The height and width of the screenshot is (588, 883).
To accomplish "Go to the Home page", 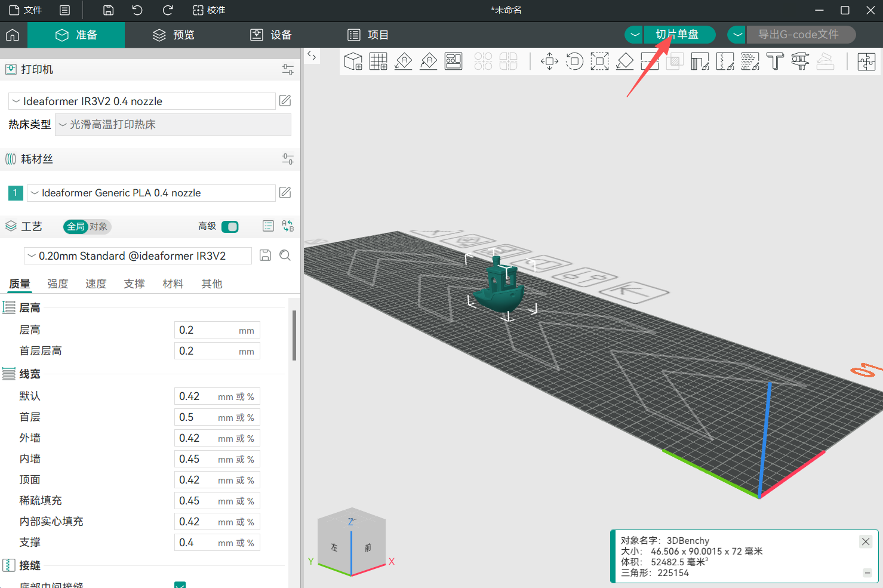I will coord(13,35).
